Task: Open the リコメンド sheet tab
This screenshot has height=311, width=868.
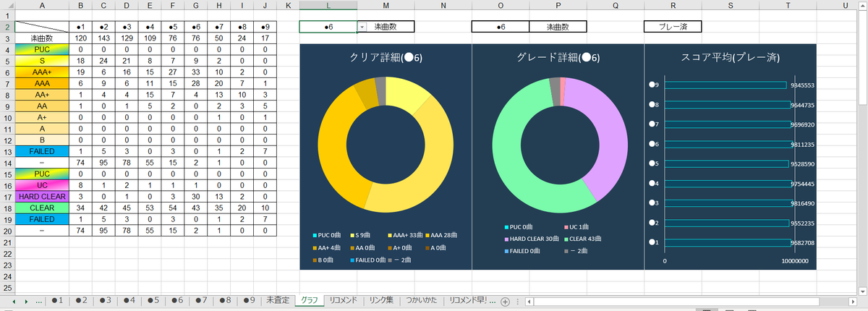Action: pos(343,301)
